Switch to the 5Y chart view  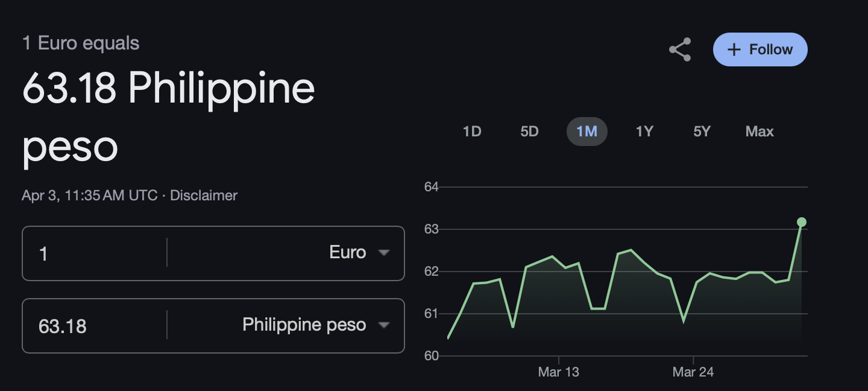(x=702, y=132)
